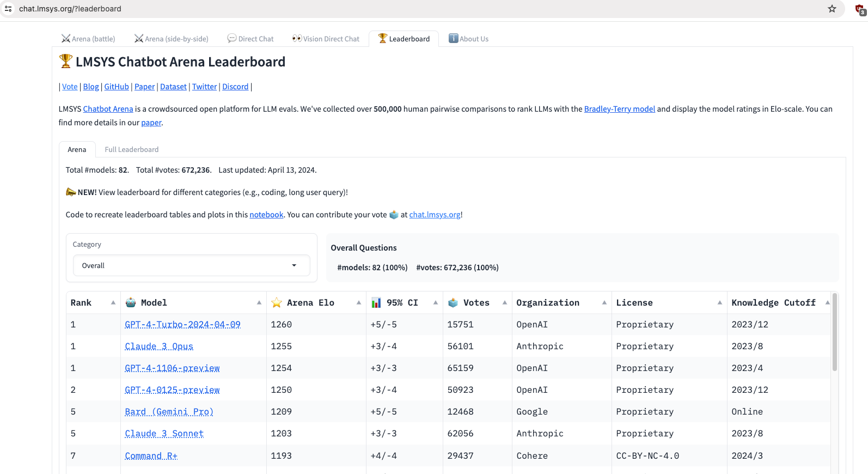Sort by Arena Elo column arrow
The width and height of the screenshot is (868, 474).
[x=359, y=303]
